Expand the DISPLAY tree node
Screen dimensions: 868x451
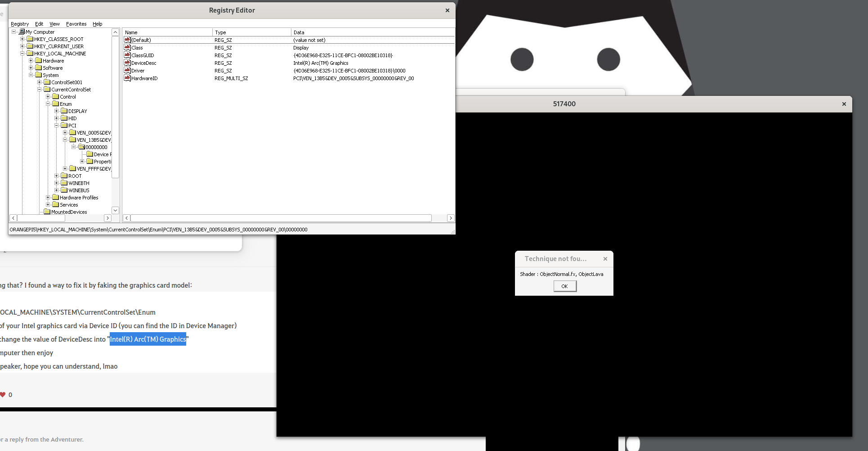click(57, 111)
